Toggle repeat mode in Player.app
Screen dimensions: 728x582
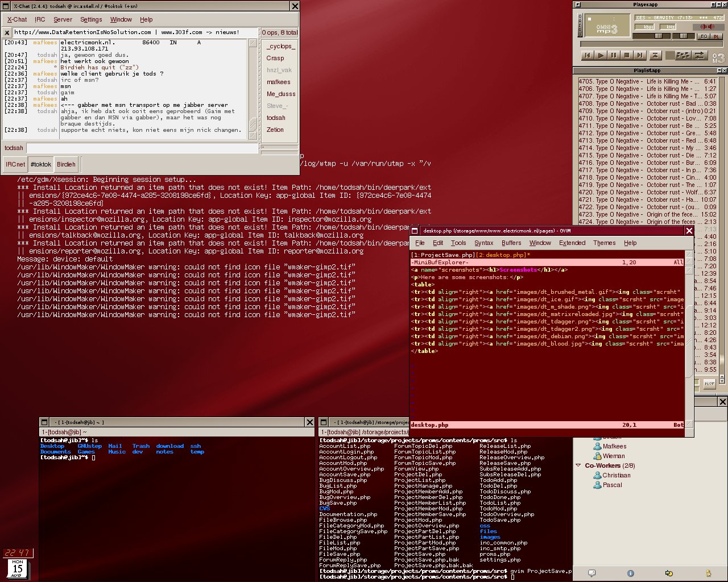[700, 55]
